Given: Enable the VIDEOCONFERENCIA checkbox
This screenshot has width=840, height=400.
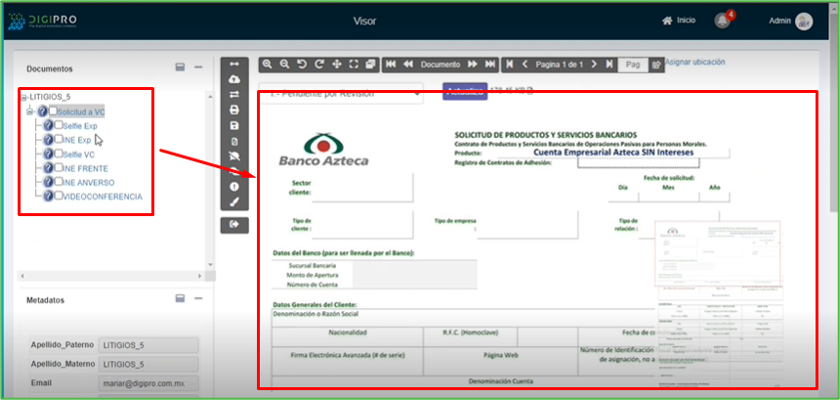Looking at the screenshot, I should 57,197.
